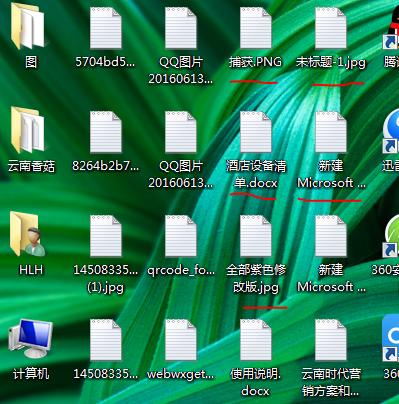Image resolution: width=399 pixels, height=404 pixels.
Task: Select the 云南香菇 folder icon
Action: [x=27, y=130]
